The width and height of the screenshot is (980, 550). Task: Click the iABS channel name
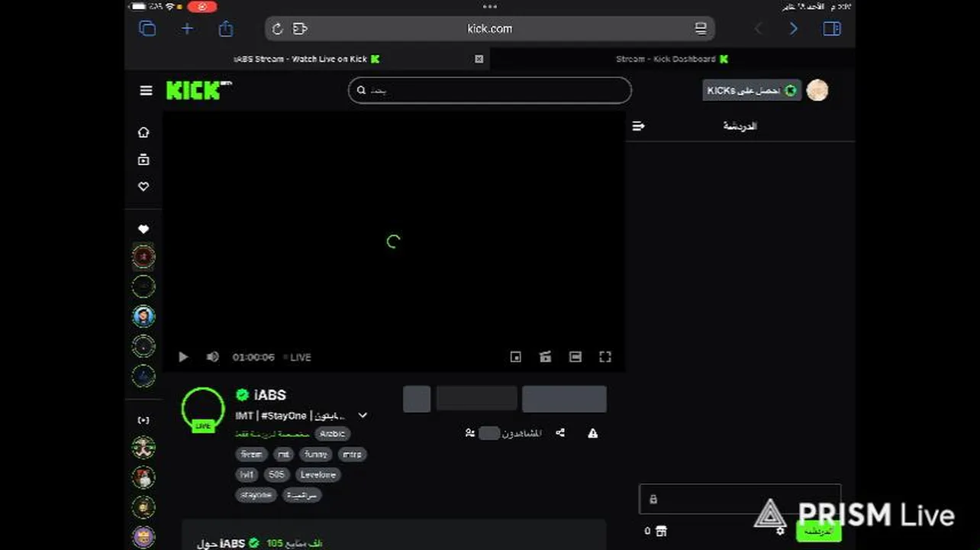(x=270, y=395)
